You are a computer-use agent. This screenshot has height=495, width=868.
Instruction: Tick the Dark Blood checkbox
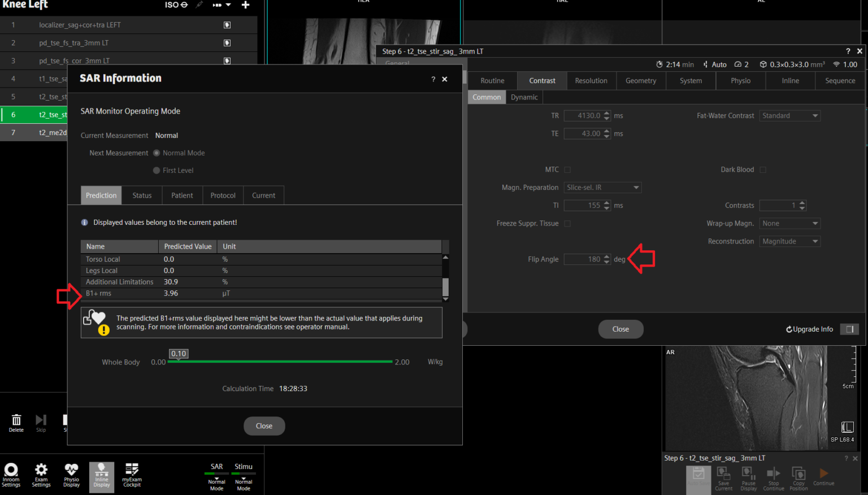(x=763, y=170)
